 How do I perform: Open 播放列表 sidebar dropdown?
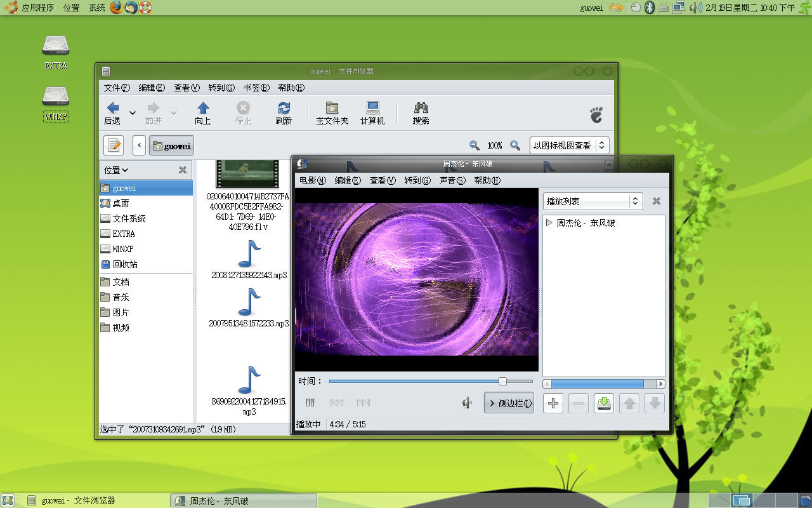tap(593, 201)
